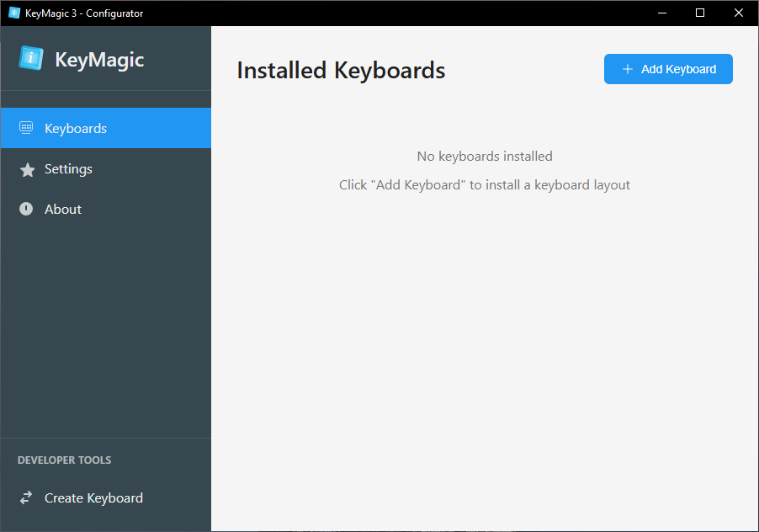Click the KeyMagic title text in sidebar
This screenshot has height=532, width=759.
click(99, 60)
